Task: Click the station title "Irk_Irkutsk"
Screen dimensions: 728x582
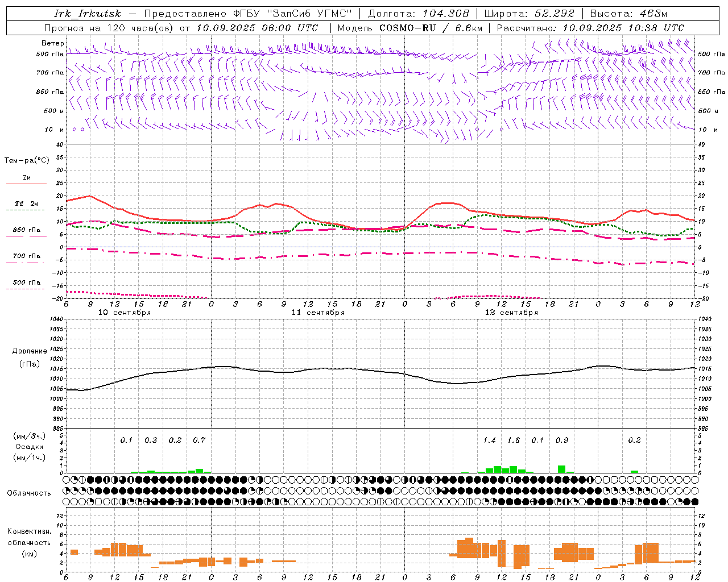Action: [87, 14]
